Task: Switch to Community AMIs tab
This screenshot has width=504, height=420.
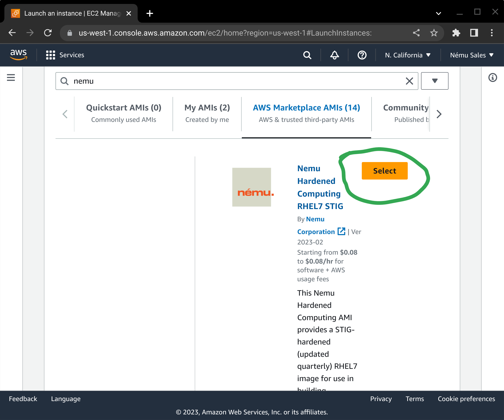Action: 406,113
